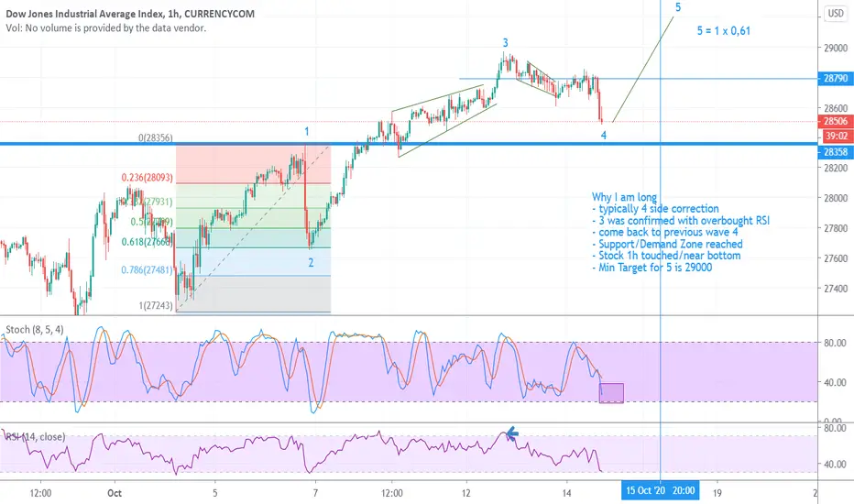Image resolution: width=854 pixels, height=504 pixels.
Task: Click the 'Oct' label on time axis
Action: [x=115, y=493]
